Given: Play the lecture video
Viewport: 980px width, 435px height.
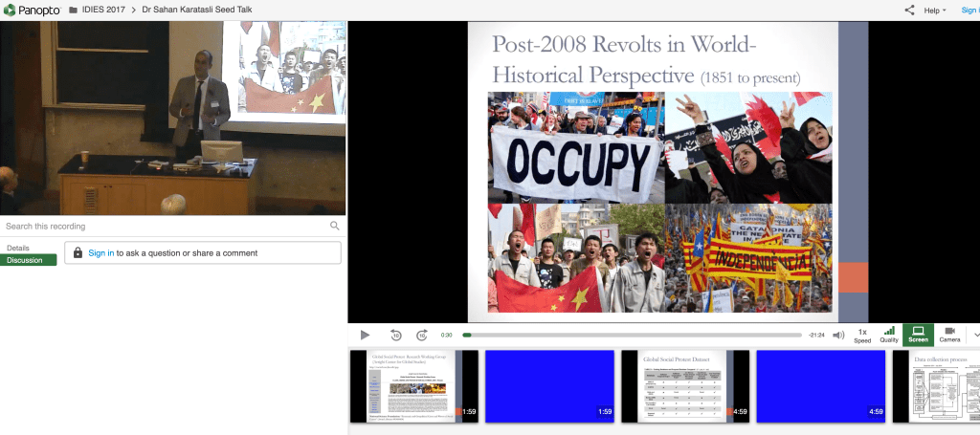Looking at the screenshot, I should [365, 336].
